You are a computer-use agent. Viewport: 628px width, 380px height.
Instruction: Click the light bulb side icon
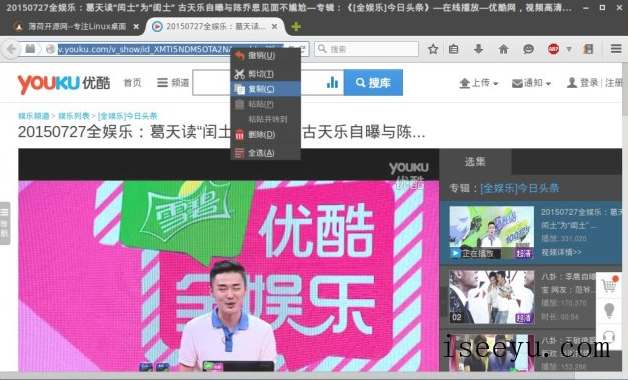(x=609, y=311)
